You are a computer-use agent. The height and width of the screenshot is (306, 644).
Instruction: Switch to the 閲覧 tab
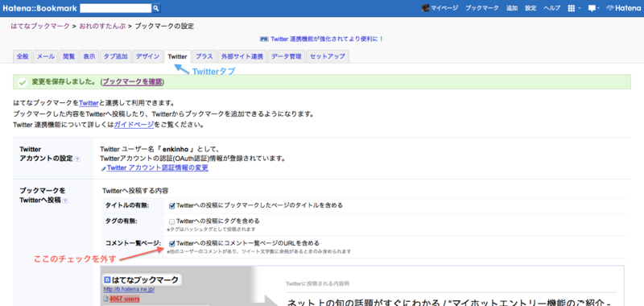[x=68, y=56]
